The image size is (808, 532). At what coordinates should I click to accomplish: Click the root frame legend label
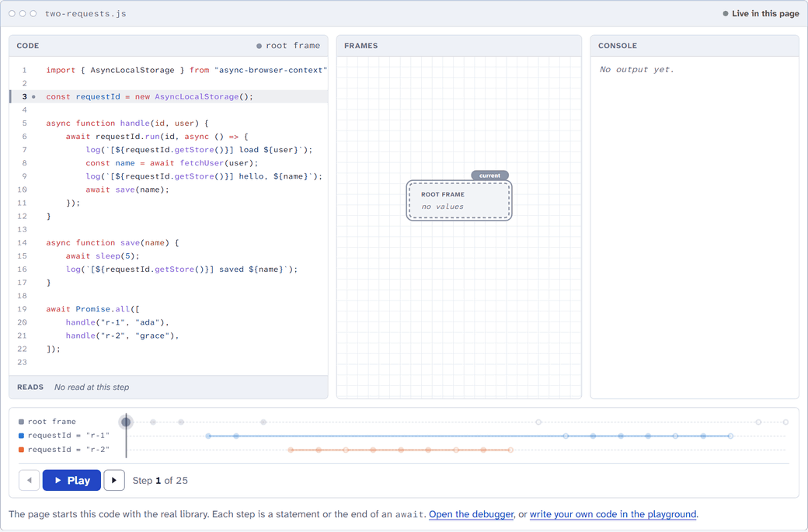click(51, 422)
